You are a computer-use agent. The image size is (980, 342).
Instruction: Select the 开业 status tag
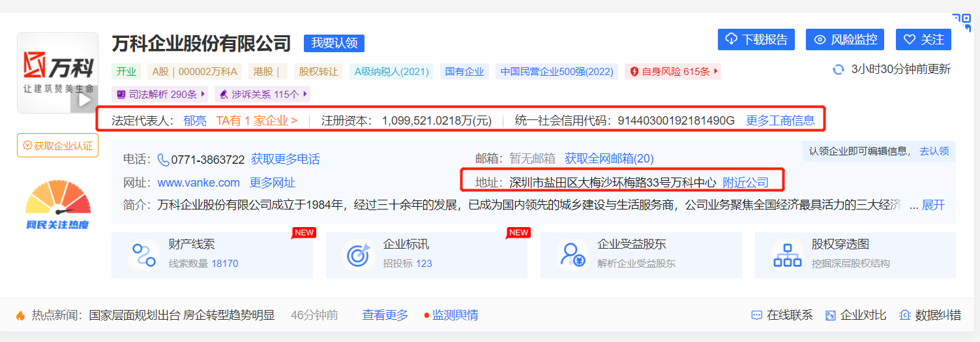[126, 71]
